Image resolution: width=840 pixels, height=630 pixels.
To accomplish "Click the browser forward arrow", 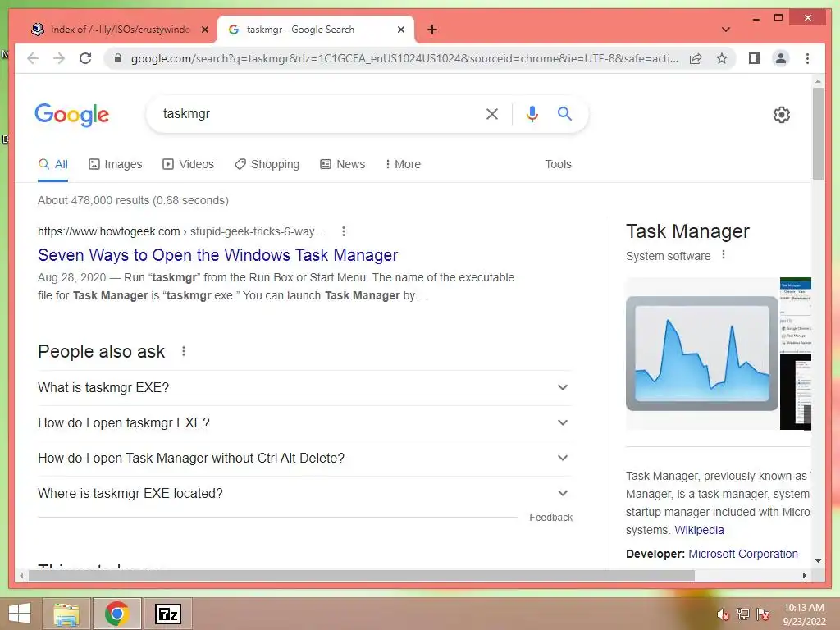I will (59, 58).
